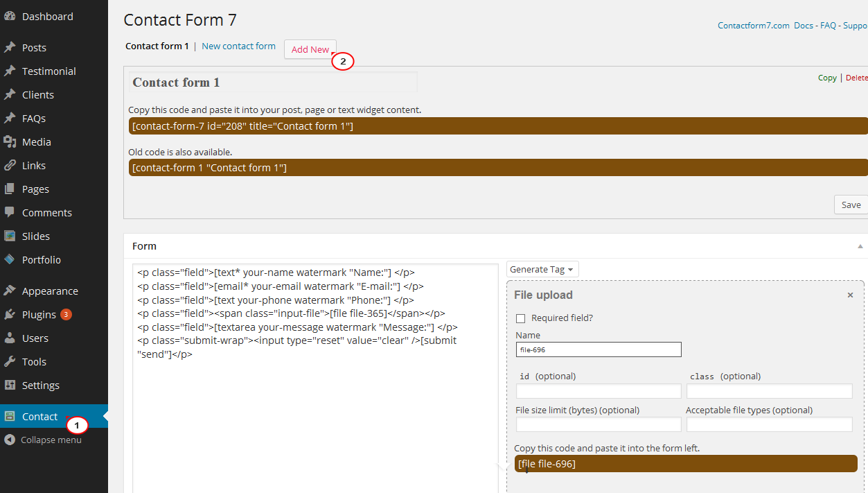Open the Docs link
This screenshot has height=493, width=868.
point(804,26)
